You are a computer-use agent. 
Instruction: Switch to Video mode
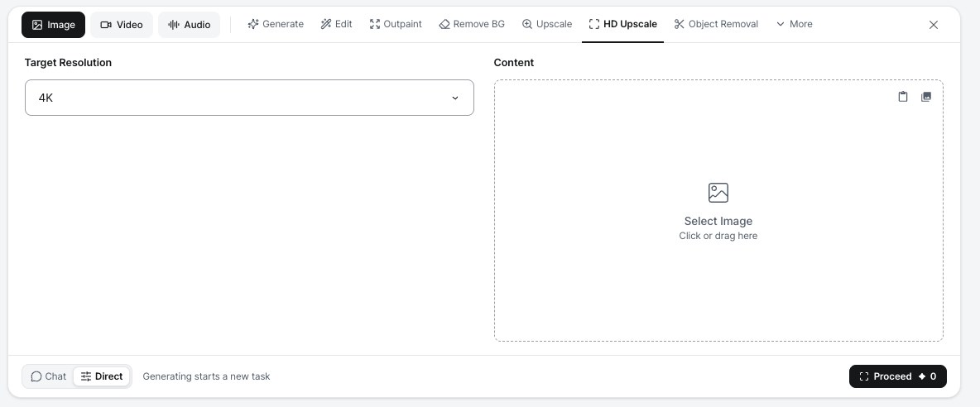(121, 25)
